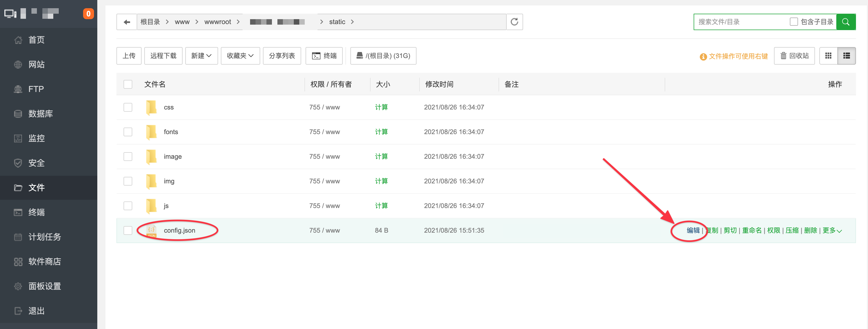
Task: Open 首页 in the sidebar
Action: [49, 40]
